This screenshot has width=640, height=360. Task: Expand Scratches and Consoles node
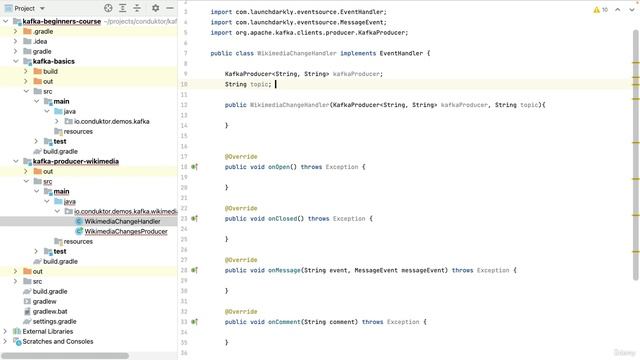[x=5, y=341]
